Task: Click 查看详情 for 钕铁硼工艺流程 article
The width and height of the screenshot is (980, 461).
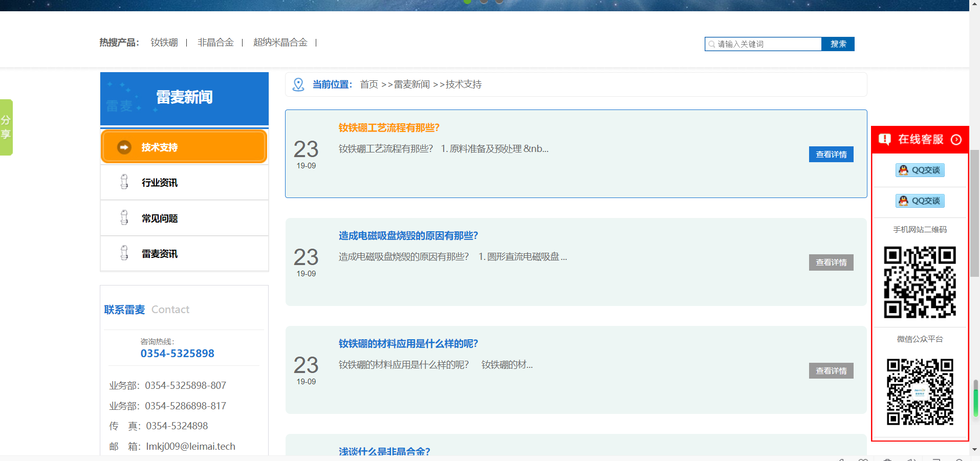Action: coord(831,154)
